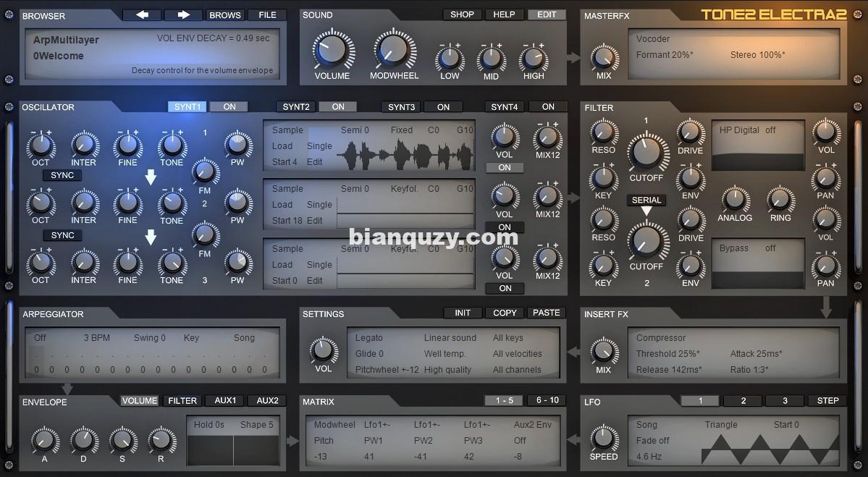The height and width of the screenshot is (477, 868).
Task: Click the PASTE button in Settings
Action: click(x=547, y=313)
